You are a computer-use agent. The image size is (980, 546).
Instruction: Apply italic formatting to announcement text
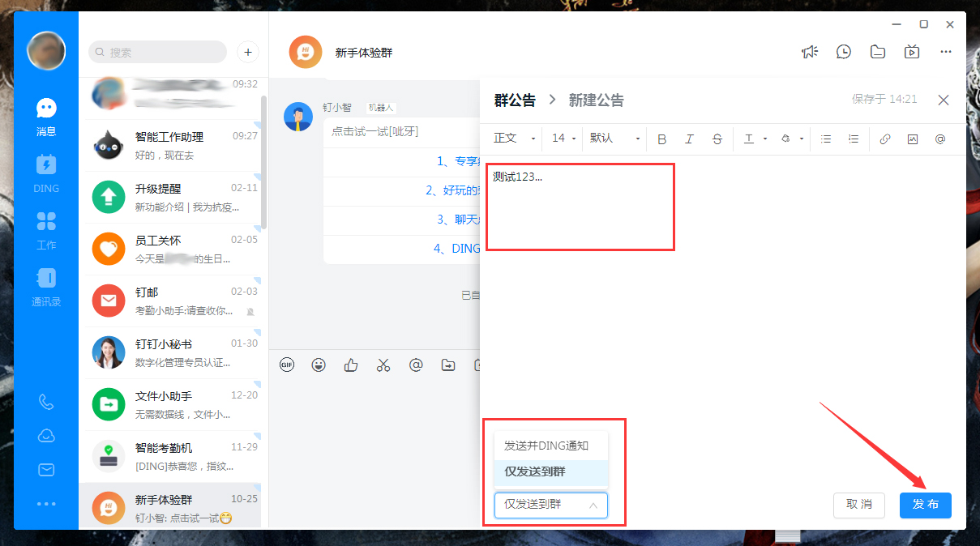pos(690,139)
